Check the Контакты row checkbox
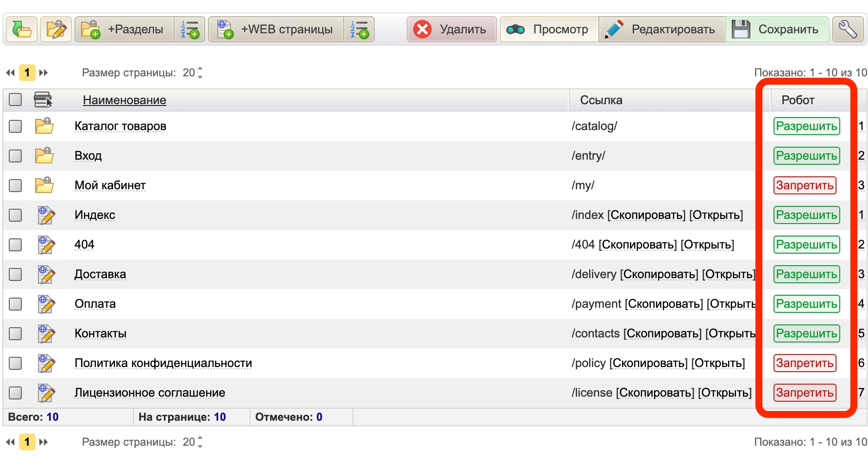Image resolution: width=868 pixels, height=467 pixels. click(x=15, y=334)
